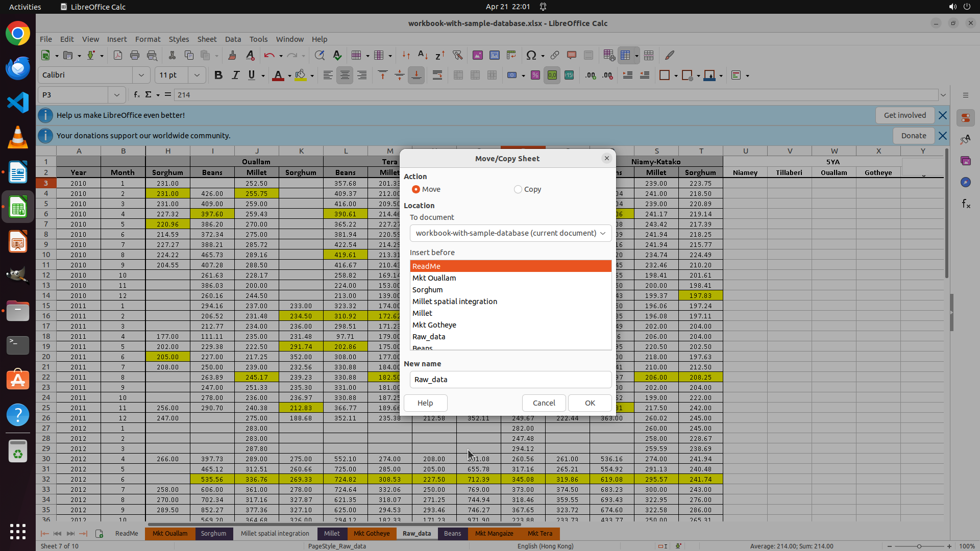The width and height of the screenshot is (980, 551).
Task: Select the Copy radio button
Action: tap(518, 189)
